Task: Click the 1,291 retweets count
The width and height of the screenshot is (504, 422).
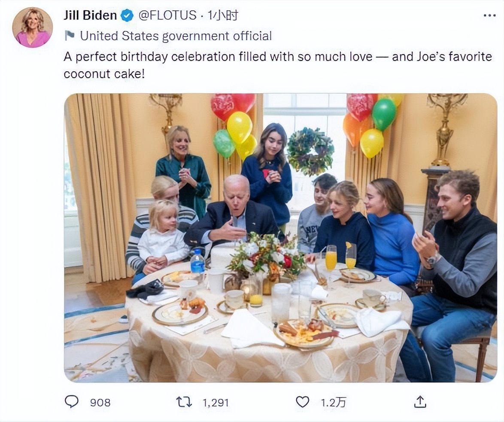Action: [216, 403]
